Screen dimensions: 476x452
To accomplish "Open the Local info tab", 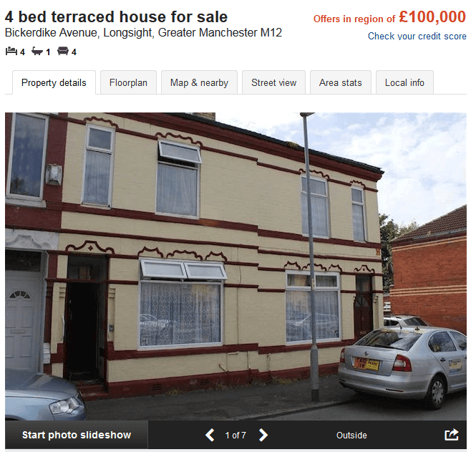I will (404, 82).
